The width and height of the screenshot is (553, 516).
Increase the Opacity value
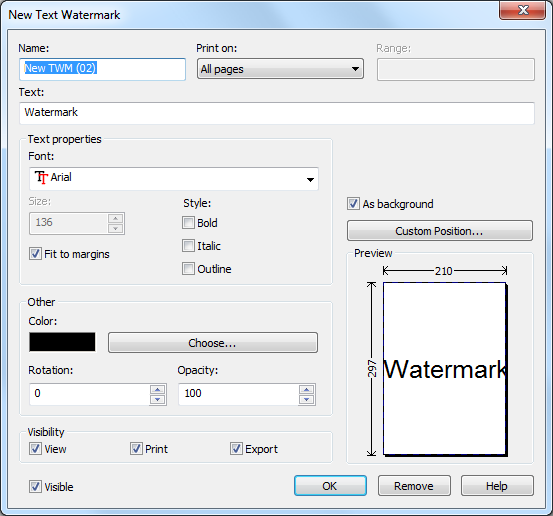(x=306, y=390)
